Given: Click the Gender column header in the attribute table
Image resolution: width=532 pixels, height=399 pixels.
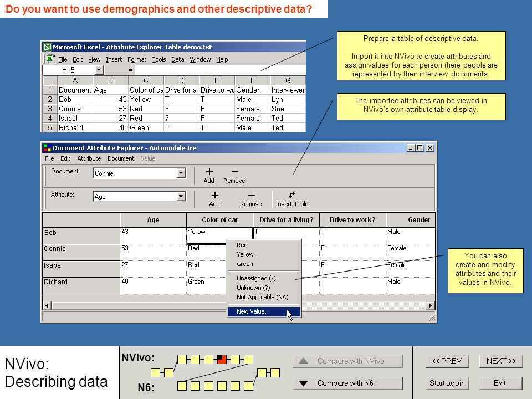Looking at the screenshot, I should (x=411, y=220).
